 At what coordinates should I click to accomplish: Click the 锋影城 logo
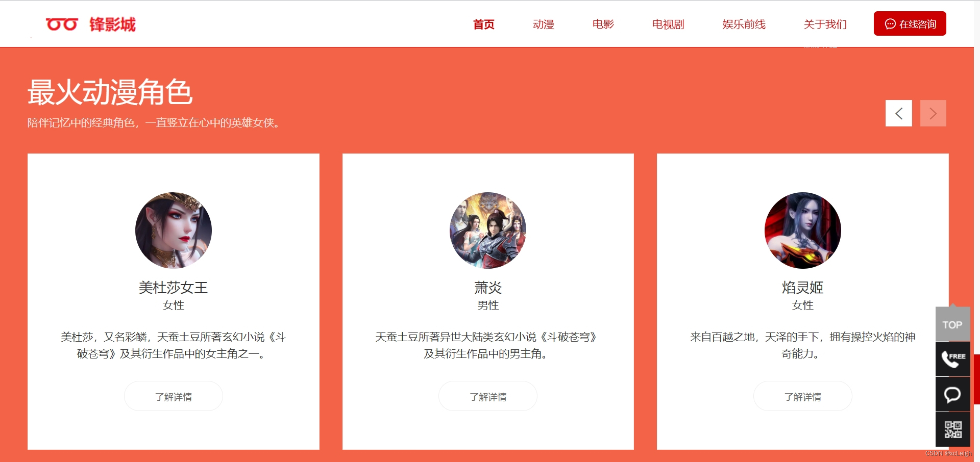(x=91, y=24)
